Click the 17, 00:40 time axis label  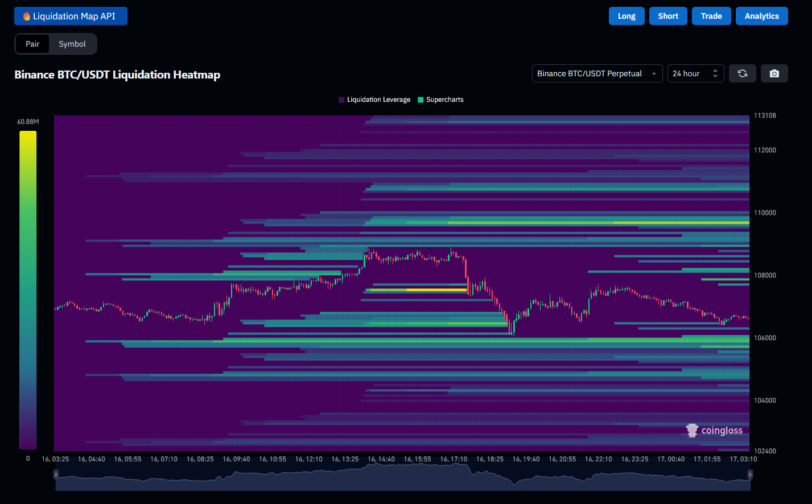[x=671, y=459]
